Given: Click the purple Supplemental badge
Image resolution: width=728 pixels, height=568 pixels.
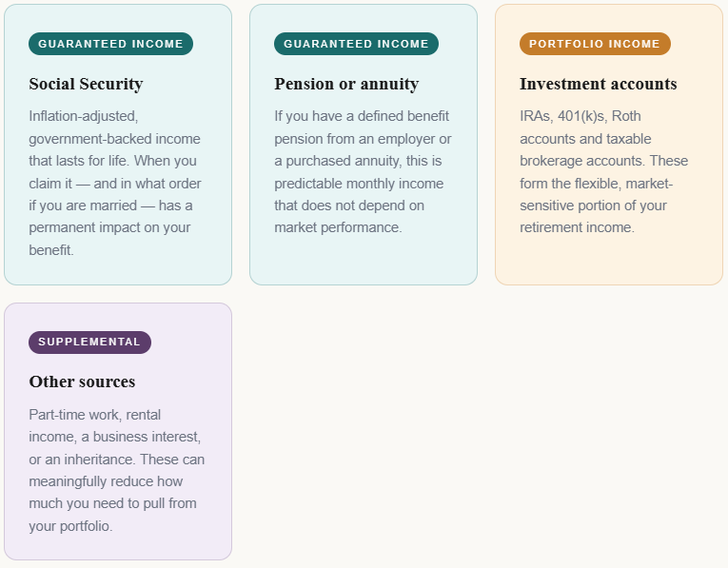Looking at the screenshot, I should point(89,343).
